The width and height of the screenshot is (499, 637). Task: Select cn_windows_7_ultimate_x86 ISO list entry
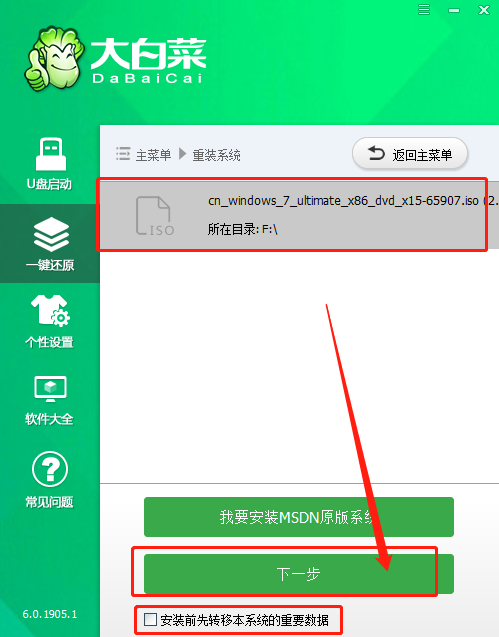click(x=299, y=215)
